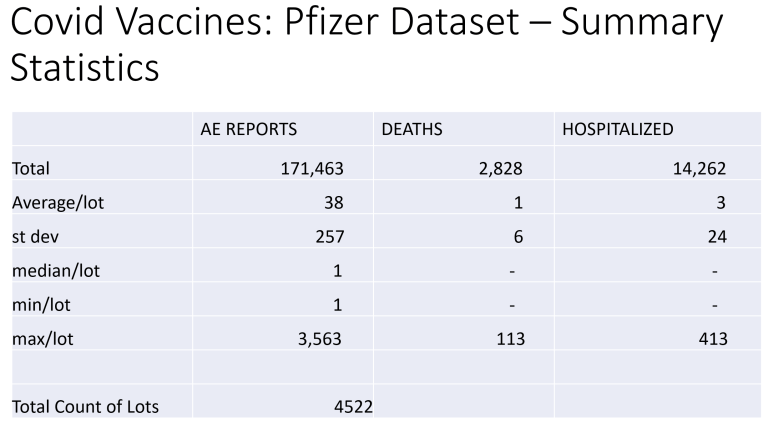Click the 38 average AE reports cell
This screenshot has height=427, width=768.
(x=333, y=202)
